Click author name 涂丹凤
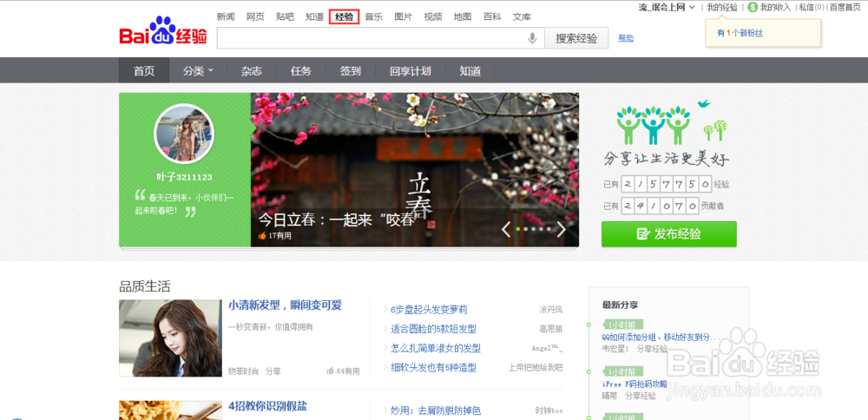The height and width of the screenshot is (420, 868). click(551, 309)
